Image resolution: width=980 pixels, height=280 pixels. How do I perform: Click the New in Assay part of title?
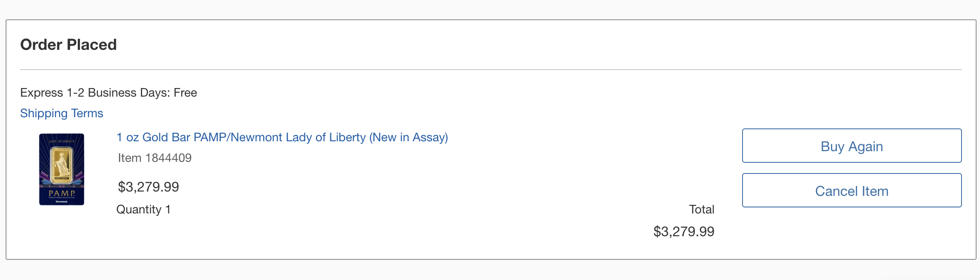[408, 137]
